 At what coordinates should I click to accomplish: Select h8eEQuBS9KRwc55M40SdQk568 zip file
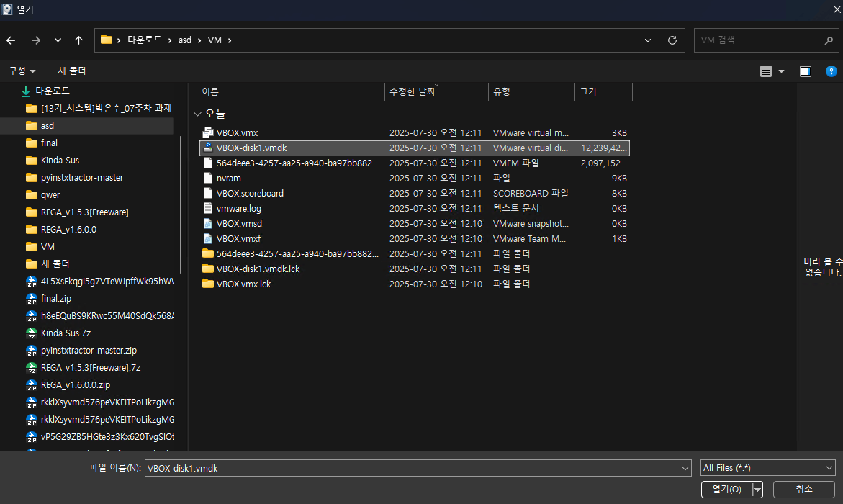pyautogui.click(x=107, y=316)
